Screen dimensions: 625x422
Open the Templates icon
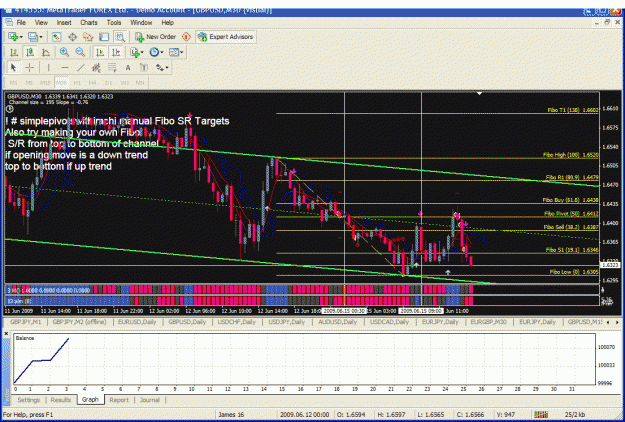click(174, 52)
